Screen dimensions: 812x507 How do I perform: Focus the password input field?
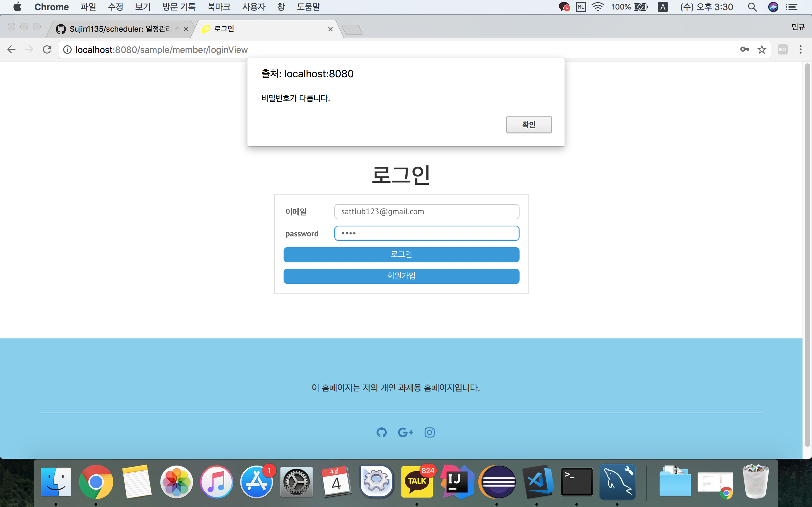point(427,234)
